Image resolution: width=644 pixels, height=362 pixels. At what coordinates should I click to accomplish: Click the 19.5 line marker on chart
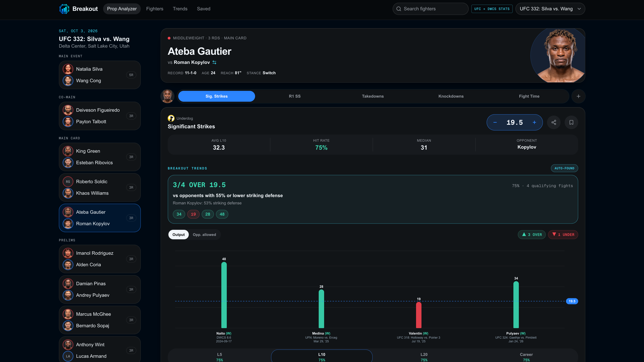click(572, 301)
